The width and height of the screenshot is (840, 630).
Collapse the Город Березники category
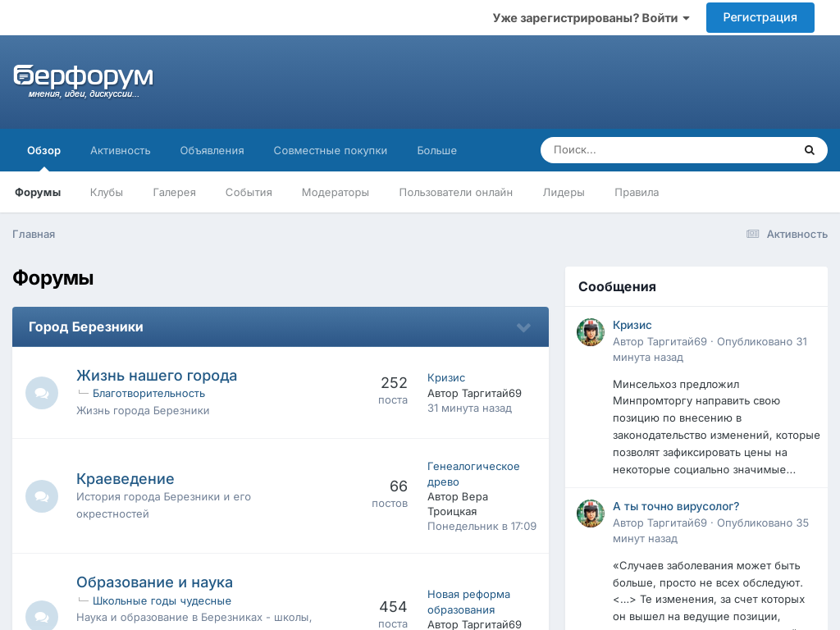523,327
